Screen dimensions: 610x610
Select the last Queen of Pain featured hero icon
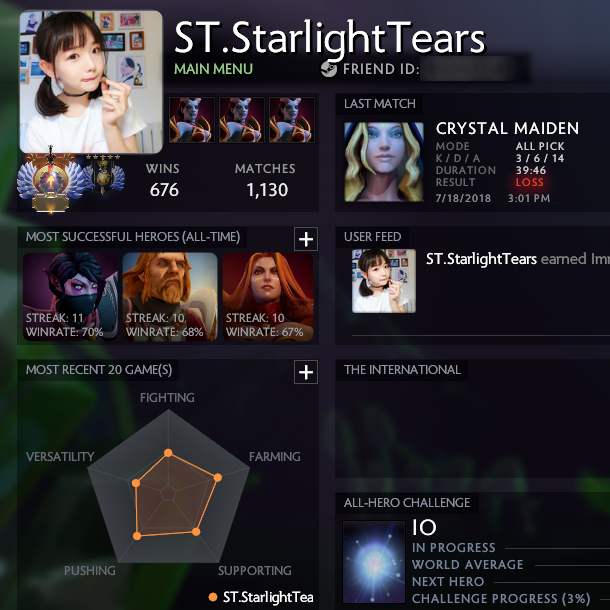click(x=292, y=120)
